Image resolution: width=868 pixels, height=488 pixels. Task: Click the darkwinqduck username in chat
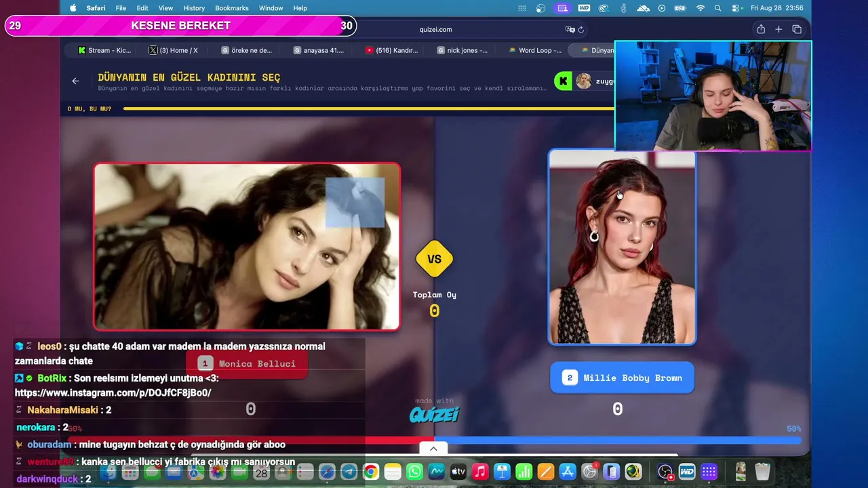pos(47,479)
